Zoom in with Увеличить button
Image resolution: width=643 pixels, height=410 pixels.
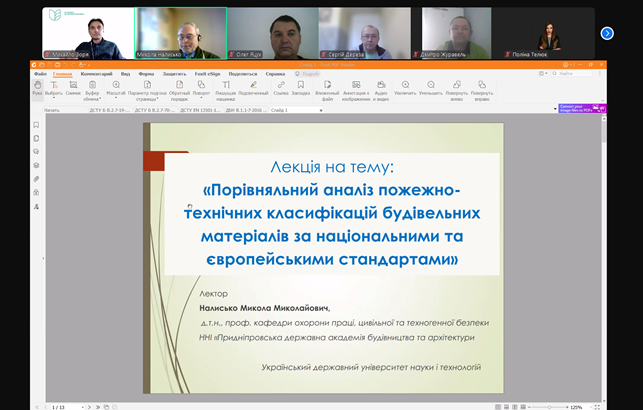pos(405,87)
